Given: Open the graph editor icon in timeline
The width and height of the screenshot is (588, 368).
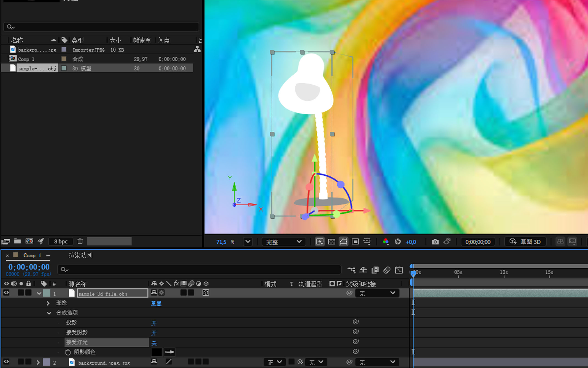Looking at the screenshot, I should click(399, 270).
